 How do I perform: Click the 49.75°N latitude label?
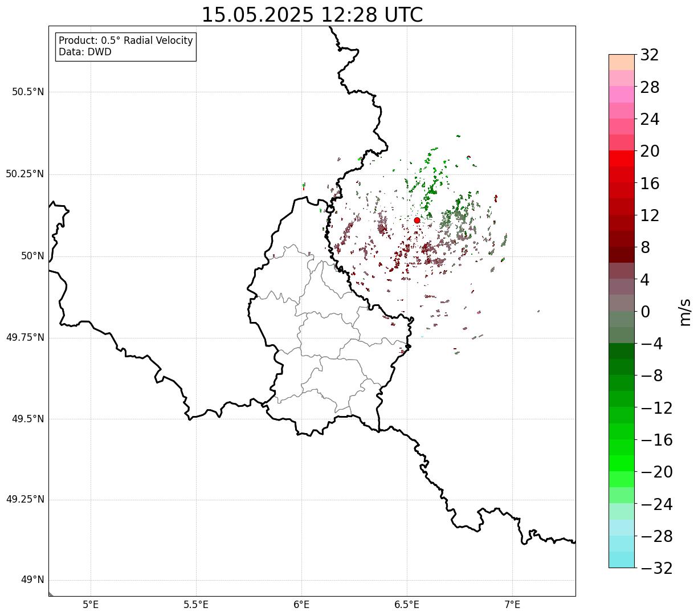pos(25,337)
